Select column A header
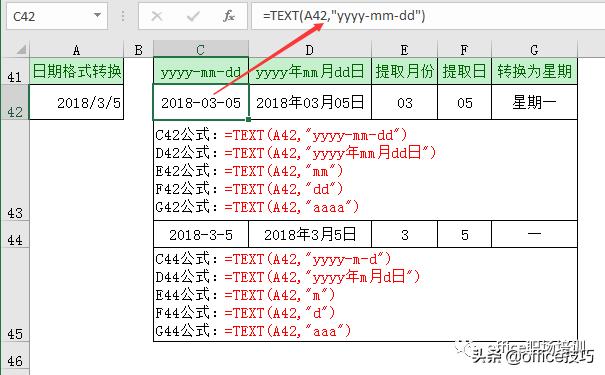The image size is (605, 375). 76,50
